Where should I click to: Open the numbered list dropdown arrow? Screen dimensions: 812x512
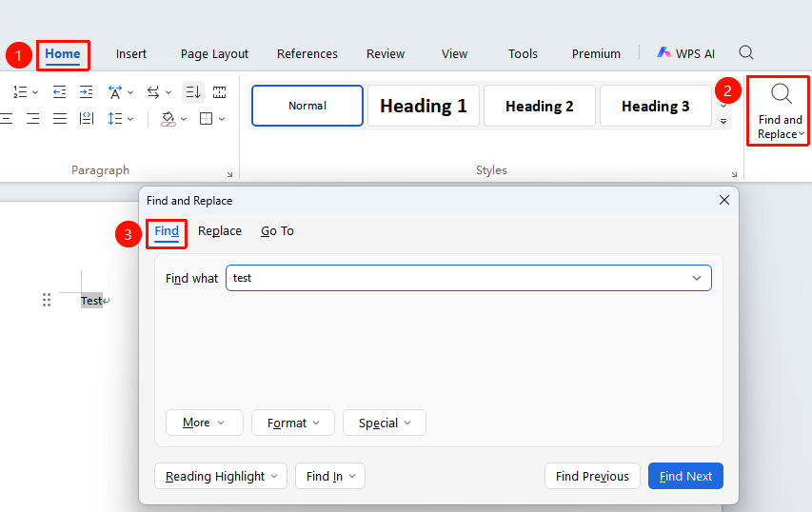tap(35, 92)
